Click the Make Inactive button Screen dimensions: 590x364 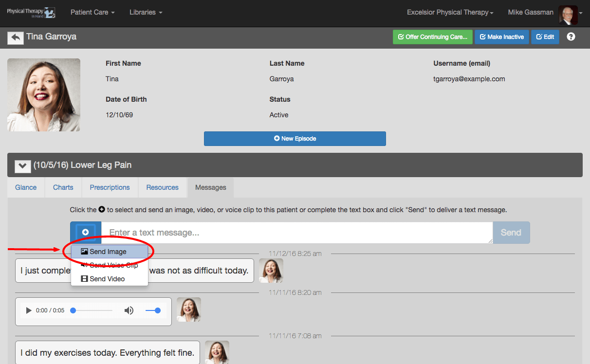pos(502,37)
